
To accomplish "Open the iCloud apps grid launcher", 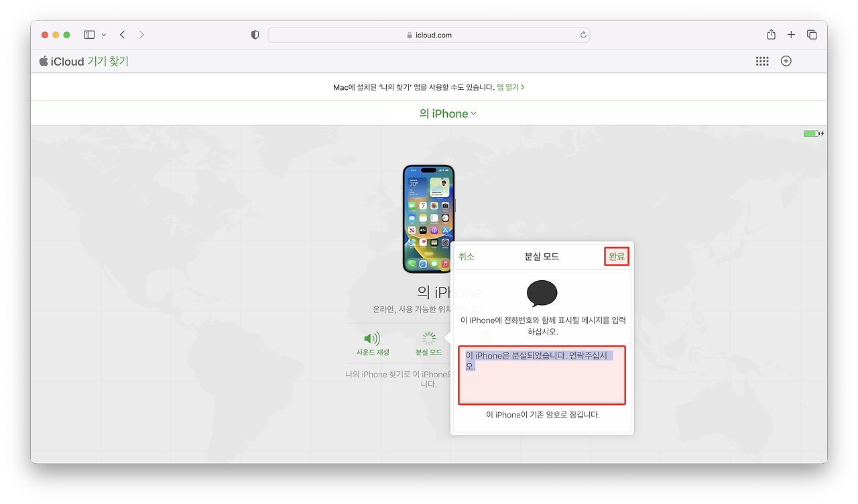I will (762, 61).
